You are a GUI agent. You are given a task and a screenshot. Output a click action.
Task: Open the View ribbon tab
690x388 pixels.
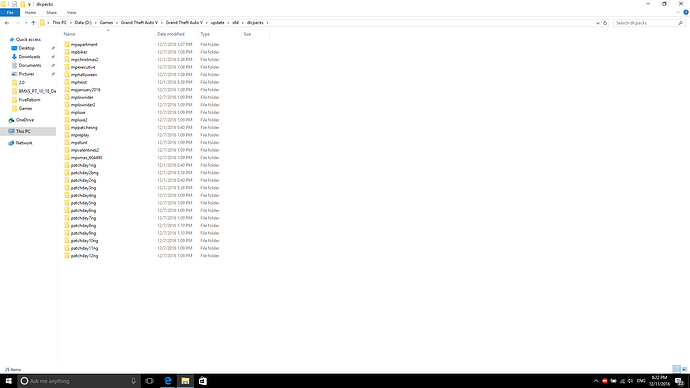(x=71, y=12)
